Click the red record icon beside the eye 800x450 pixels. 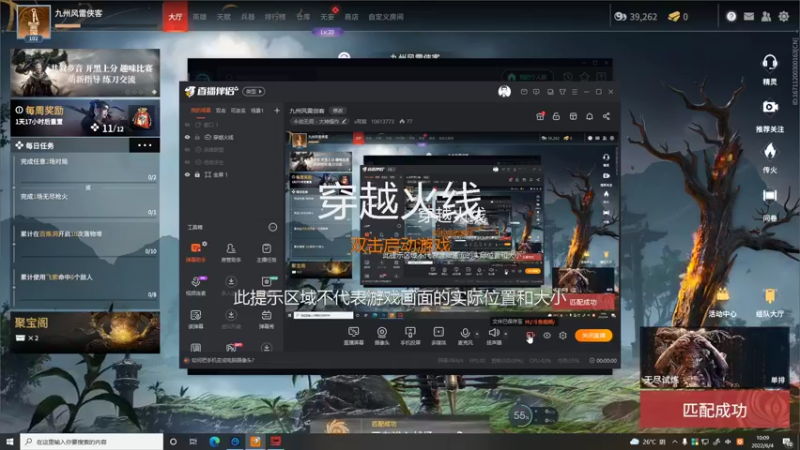530,335
